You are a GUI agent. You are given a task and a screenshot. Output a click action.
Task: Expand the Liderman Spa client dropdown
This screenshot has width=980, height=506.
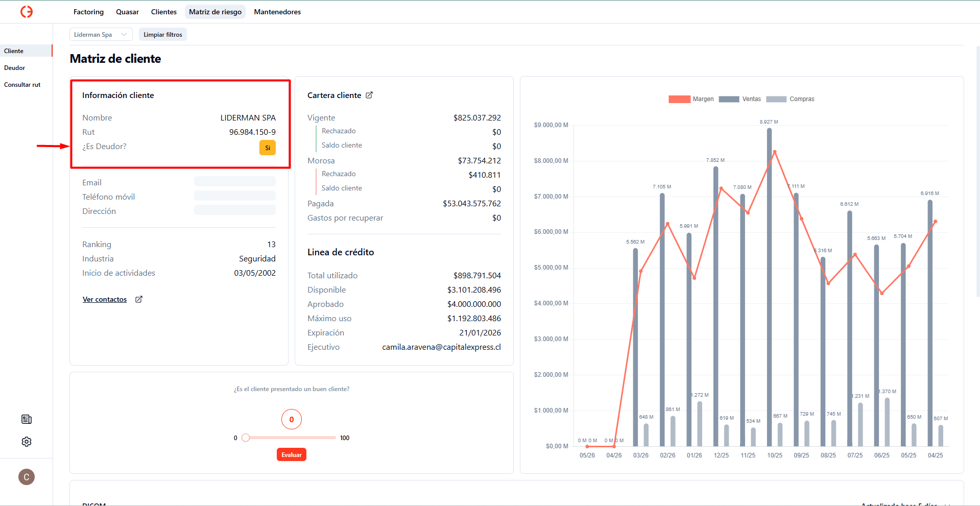point(101,35)
